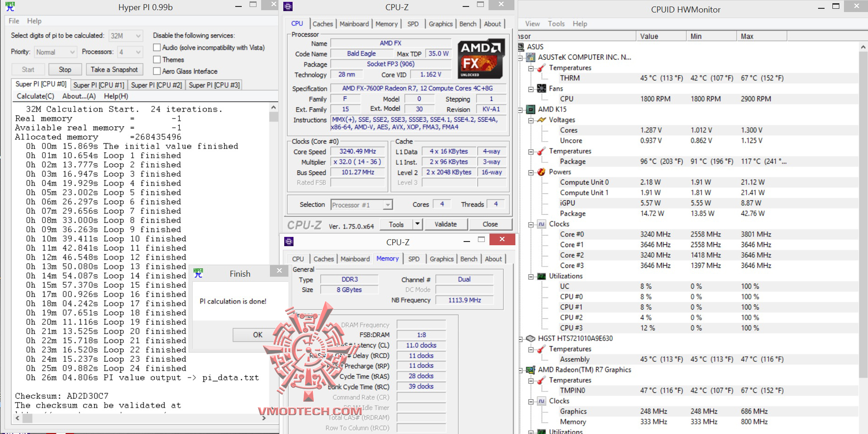868x434 pixels.
Task: Click the Utilizations icon under AMD K15
Action: click(542, 276)
